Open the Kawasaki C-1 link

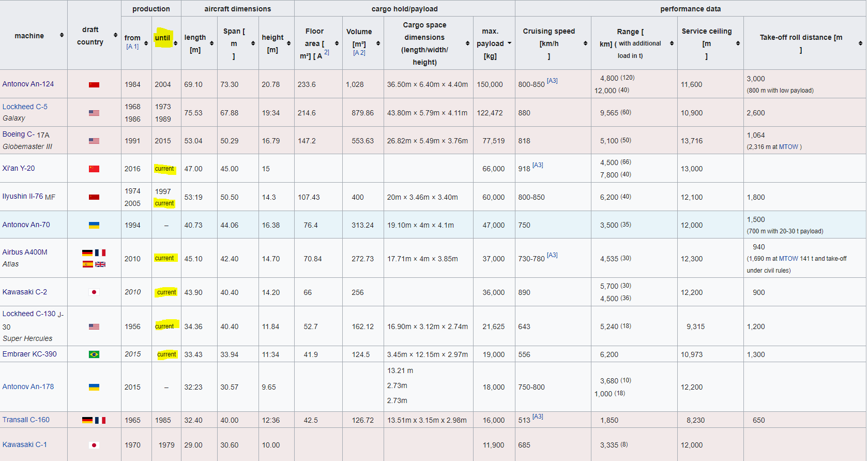point(24,444)
